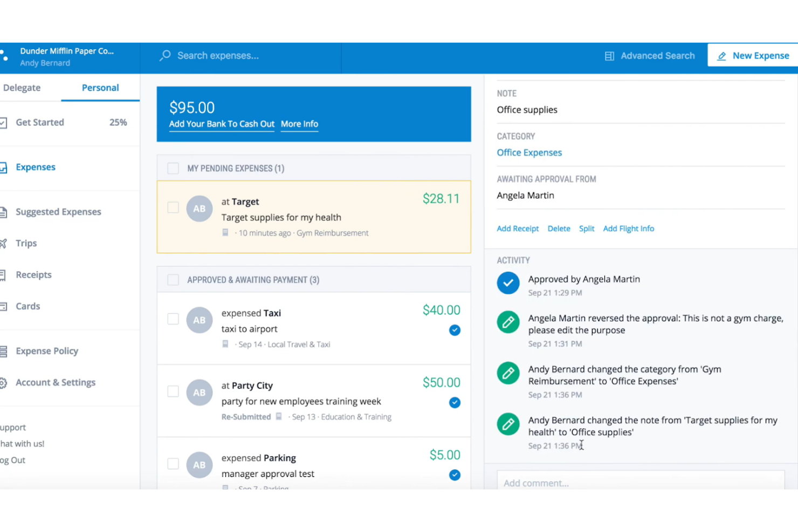
Task: Collapse the My Pending Expenses section
Action: pos(236,168)
